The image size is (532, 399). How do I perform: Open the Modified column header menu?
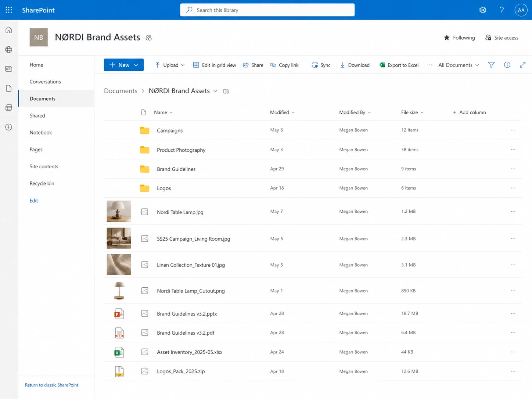[283, 112]
